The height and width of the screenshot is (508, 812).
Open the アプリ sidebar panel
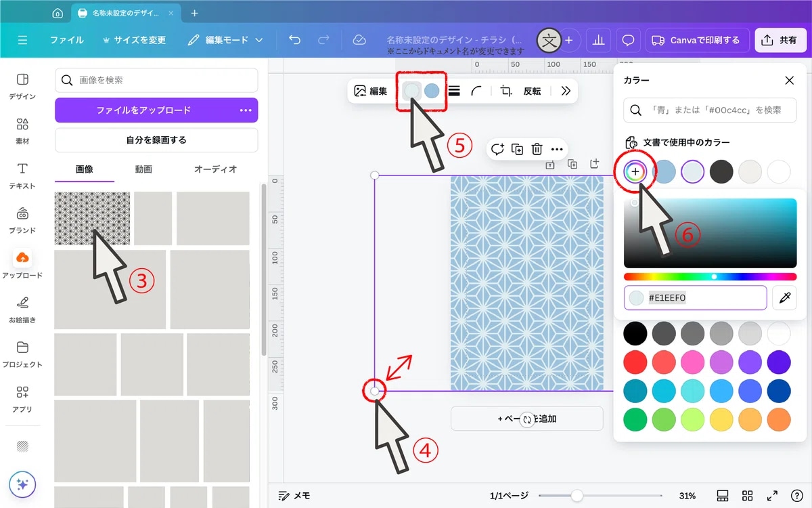pyautogui.click(x=22, y=399)
